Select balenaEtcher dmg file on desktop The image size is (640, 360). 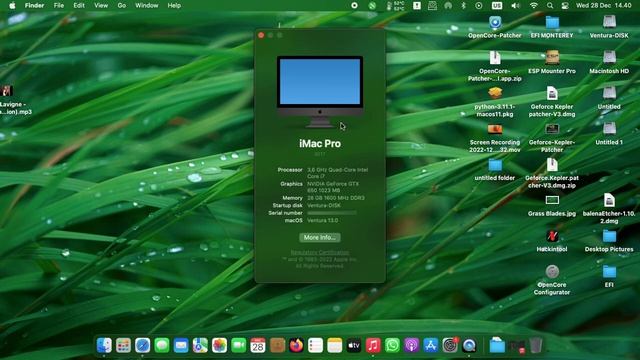pos(609,200)
